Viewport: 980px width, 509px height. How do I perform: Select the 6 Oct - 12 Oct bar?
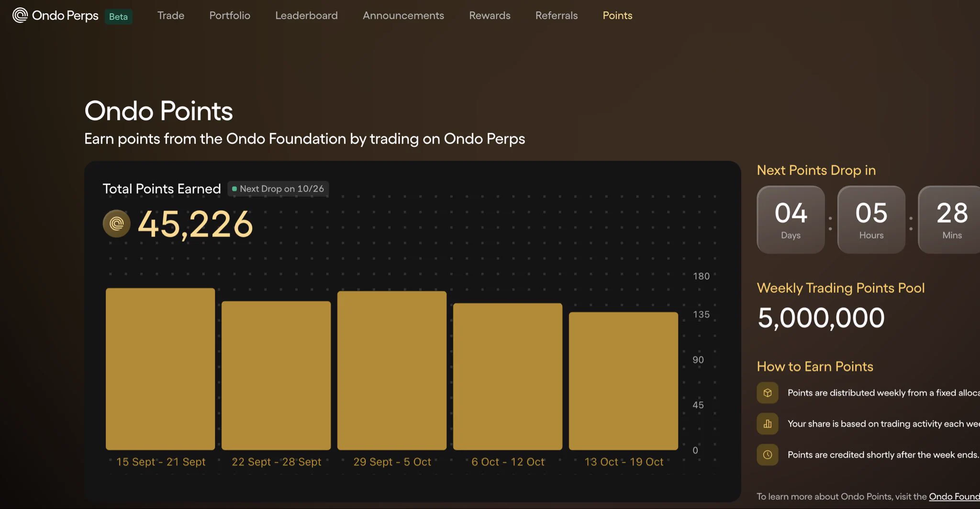click(x=508, y=376)
